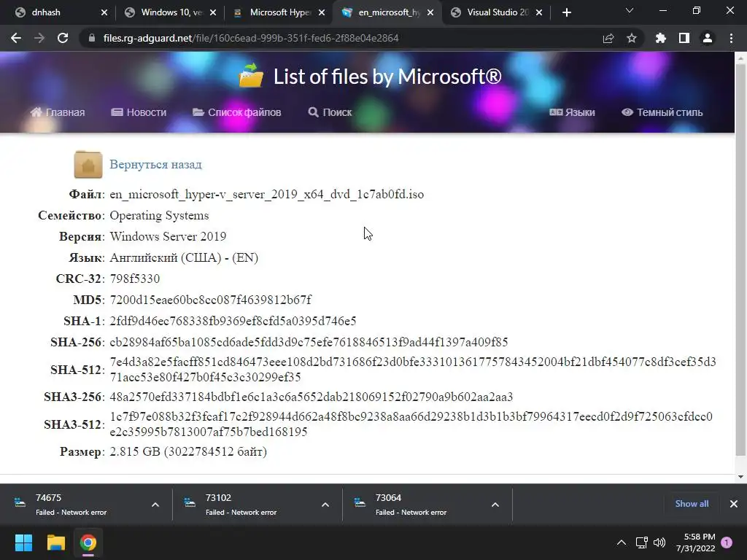Open the Поиск search menu item
This screenshot has width=747, height=560.
pyautogui.click(x=330, y=112)
